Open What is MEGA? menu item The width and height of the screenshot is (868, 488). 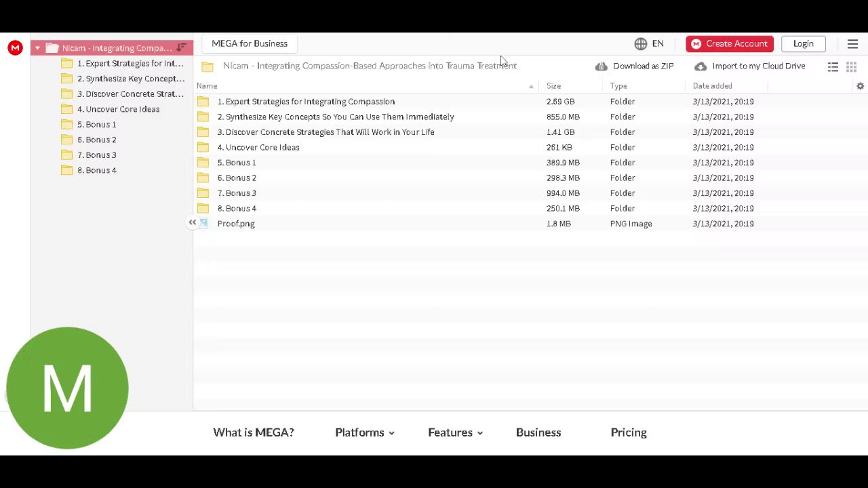point(254,432)
